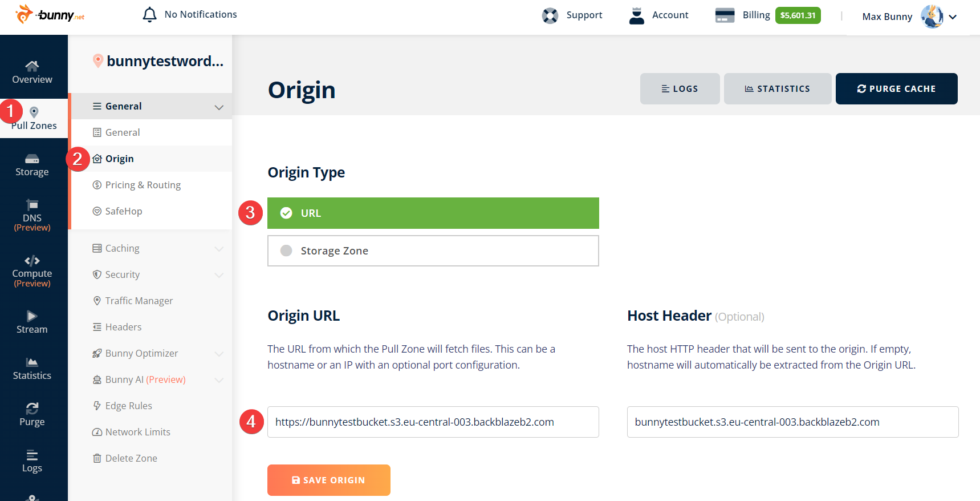
Task: Click the Host Header input field
Action: point(793,422)
